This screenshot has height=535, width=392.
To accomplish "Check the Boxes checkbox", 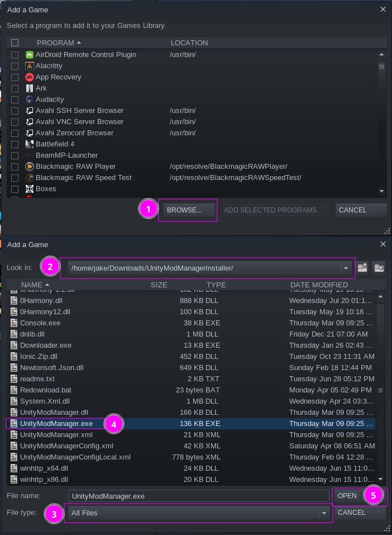I will (x=15, y=189).
